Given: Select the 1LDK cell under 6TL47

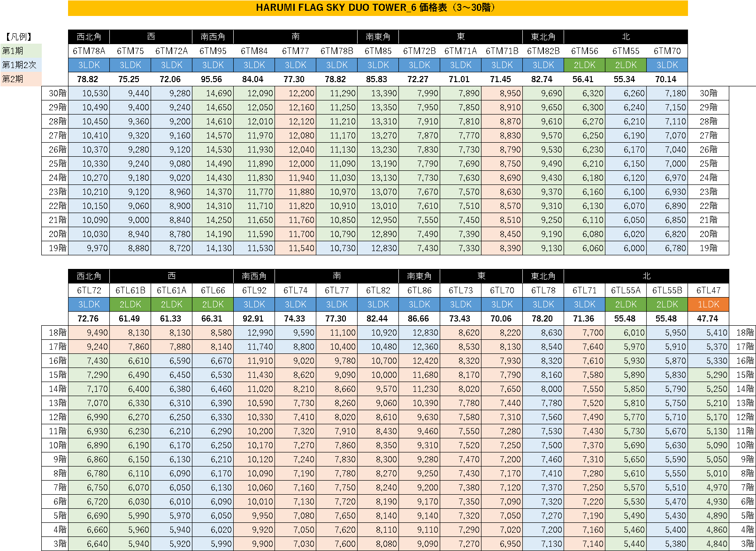Looking at the screenshot, I should [708, 304].
